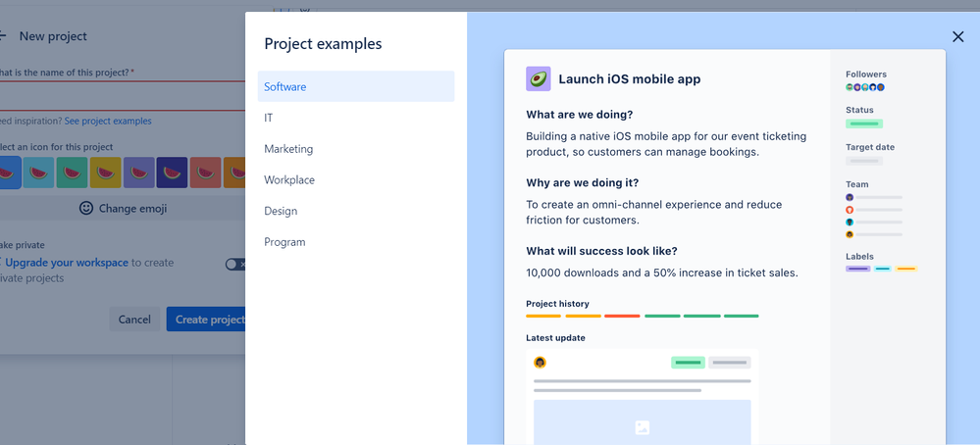This screenshot has width=980, height=445.
Task: Switch to the Marketing examples
Action: pyautogui.click(x=356, y=149)
